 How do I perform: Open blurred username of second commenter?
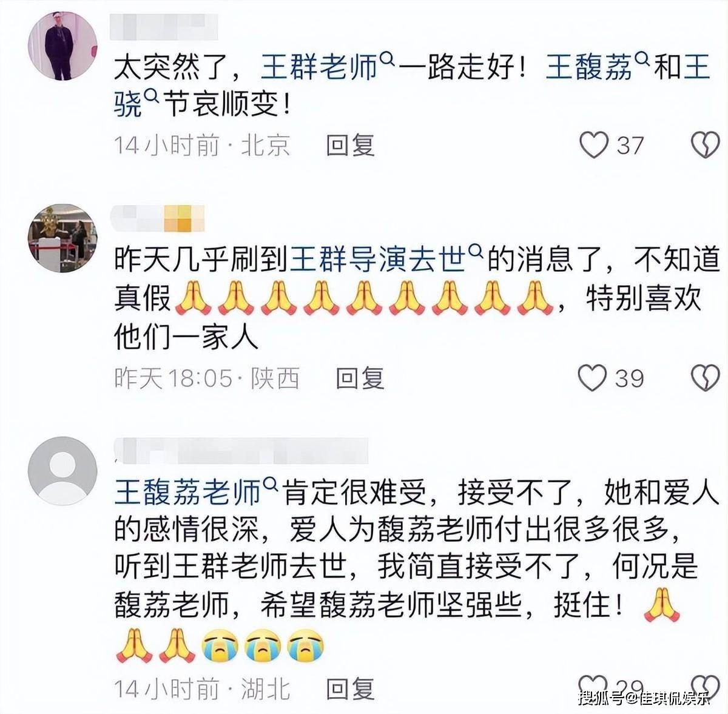click(x=159, y=218)
